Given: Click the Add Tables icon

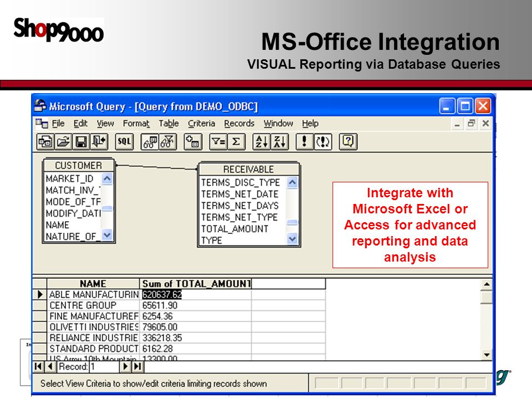Looking at the screenshot, I should 193,141.
